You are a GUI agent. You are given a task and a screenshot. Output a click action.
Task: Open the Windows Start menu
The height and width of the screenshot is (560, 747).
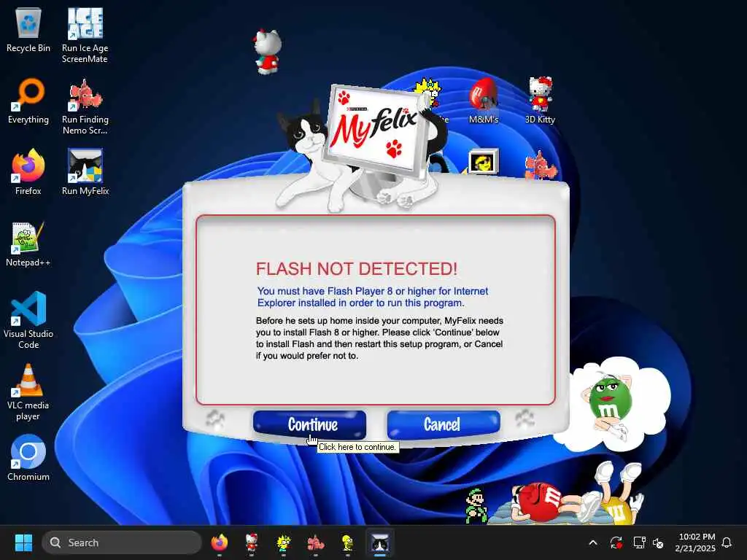23,542
